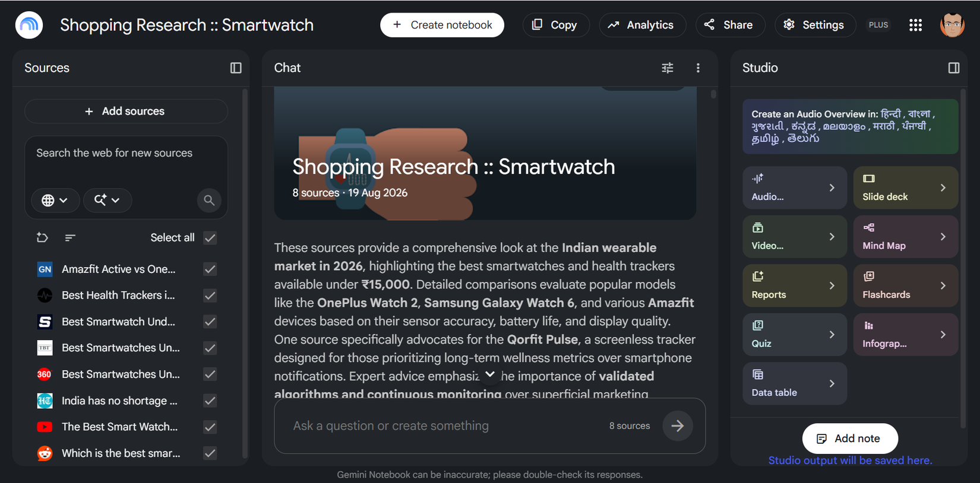The height and width of the screenshot is (483, 980).
Task: Expand Audio Overview options chevron
Action: point(832,188)
